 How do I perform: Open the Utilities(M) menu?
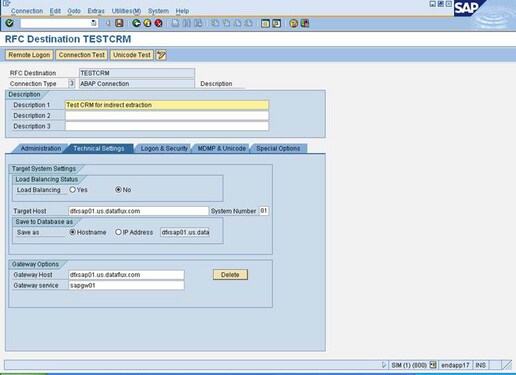[x=126, y=11]
